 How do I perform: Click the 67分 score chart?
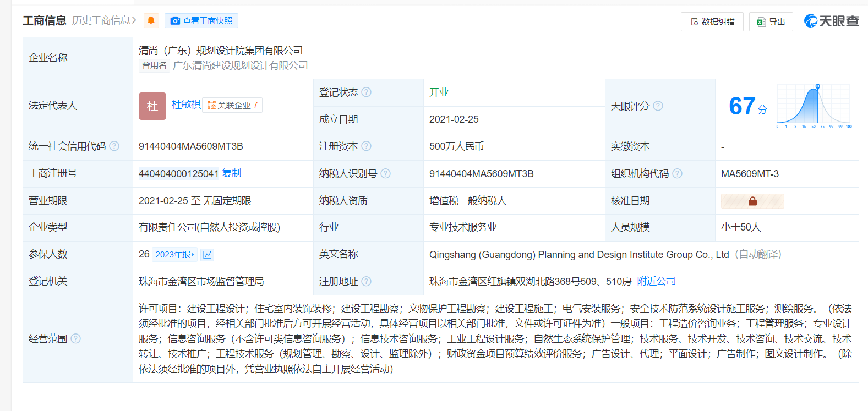click(x=814, y=106)
